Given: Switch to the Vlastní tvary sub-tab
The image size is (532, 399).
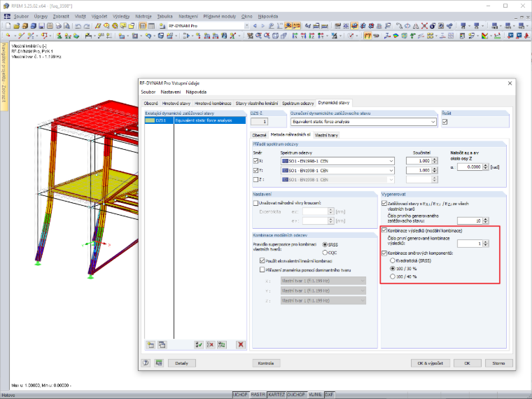Looking at the screenshot, I should [x=326, y=135].
